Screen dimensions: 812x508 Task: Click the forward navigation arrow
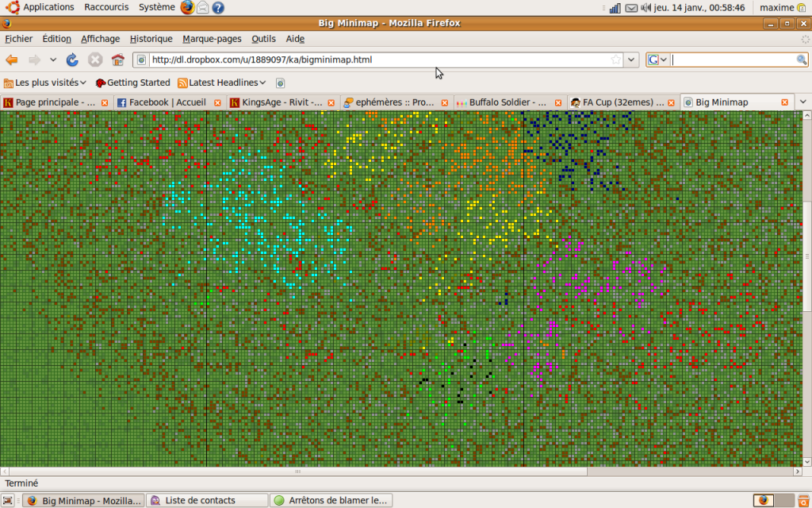point(35,60)
